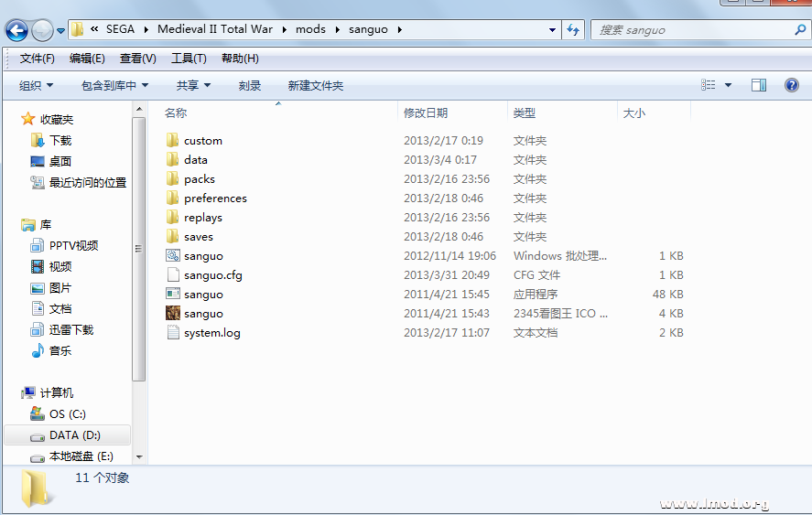Viewport: 812px width, 515px height.
Task: Select the data folder icon
Action: [x=172, y=159]
